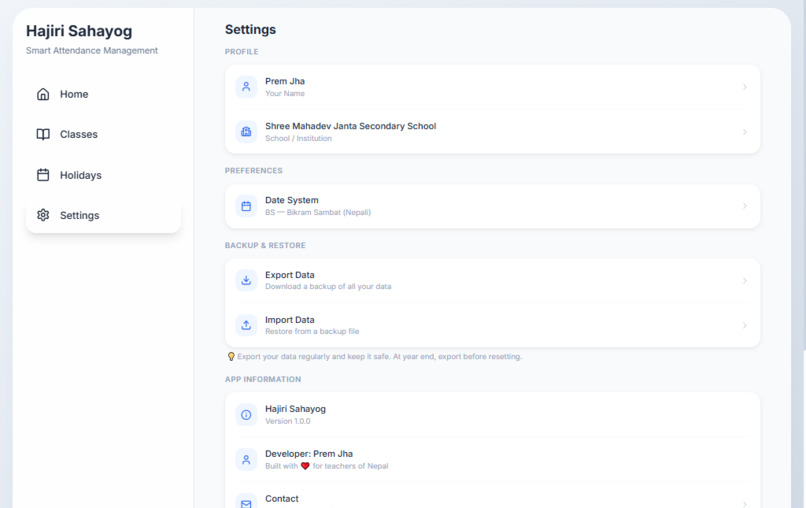Screen dimensions: 806x508
Task: Click the Settings gear icon
Action: [43, 215]
